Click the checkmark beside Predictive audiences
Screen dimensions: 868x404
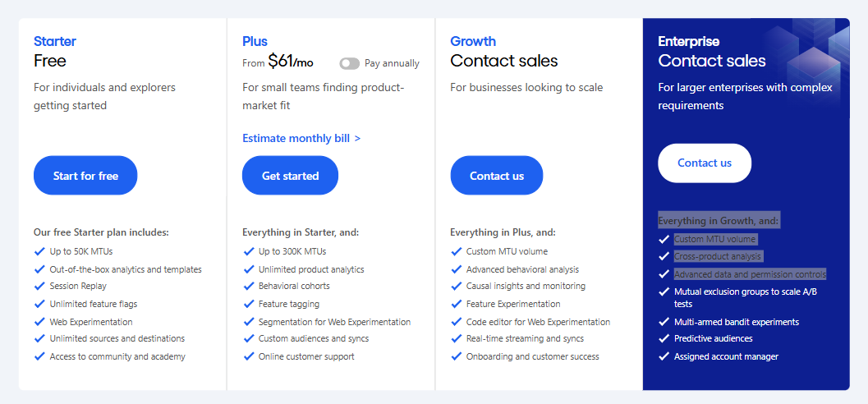pos(664,338)
